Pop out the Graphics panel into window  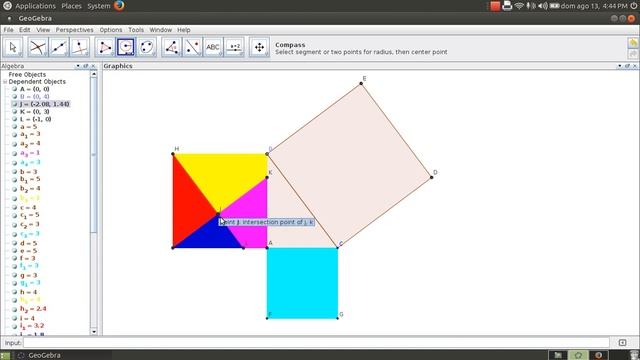627,66
